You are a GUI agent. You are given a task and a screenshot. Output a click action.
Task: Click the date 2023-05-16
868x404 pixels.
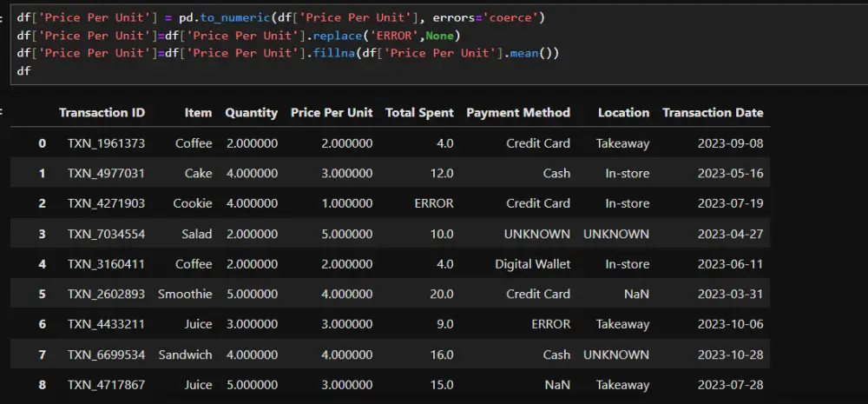730,174
